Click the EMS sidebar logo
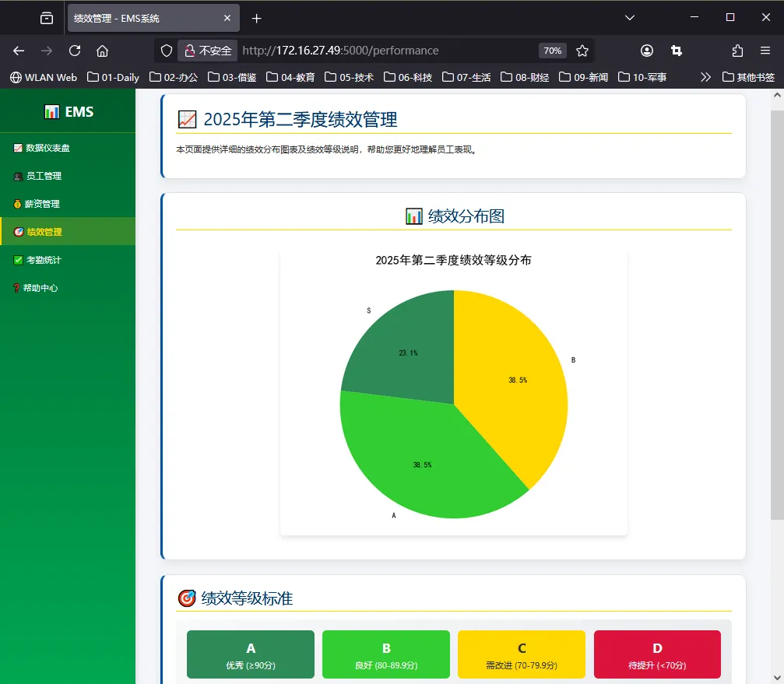Viewport: 784px width, 684px height. (69, 111)
